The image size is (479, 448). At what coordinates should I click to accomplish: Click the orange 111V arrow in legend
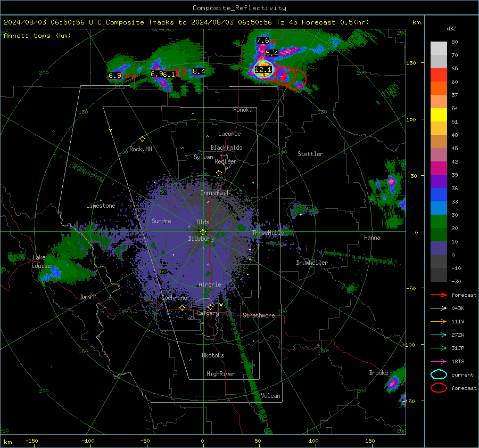pos(439,321)
